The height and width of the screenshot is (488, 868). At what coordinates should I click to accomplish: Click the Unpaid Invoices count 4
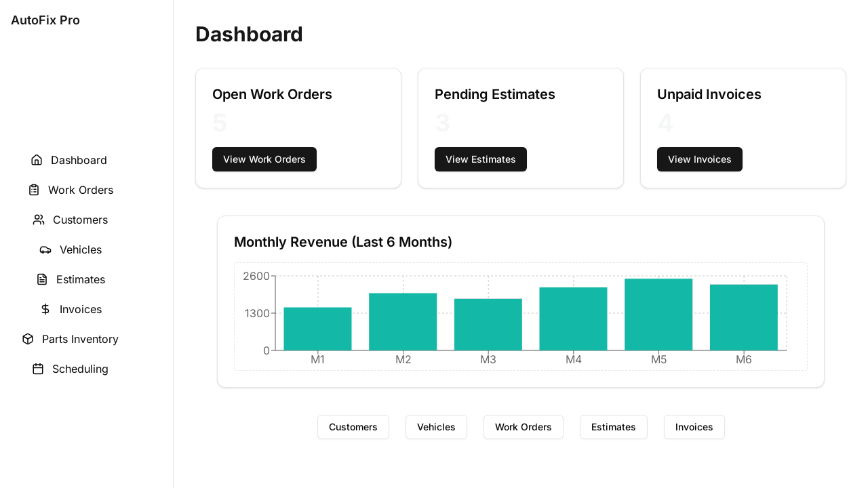(x=665, y=123)
